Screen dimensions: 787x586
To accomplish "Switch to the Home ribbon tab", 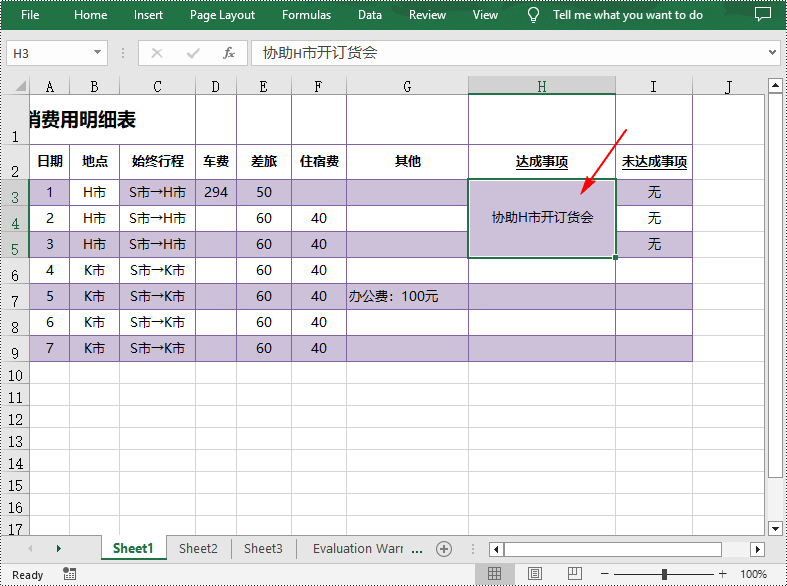I will coord(90,15).
